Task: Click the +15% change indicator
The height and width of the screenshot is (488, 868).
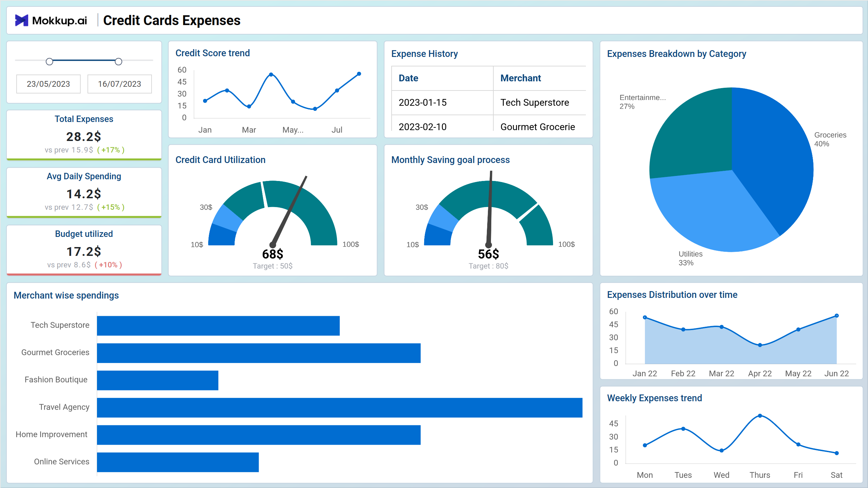Action: [111, 207]
